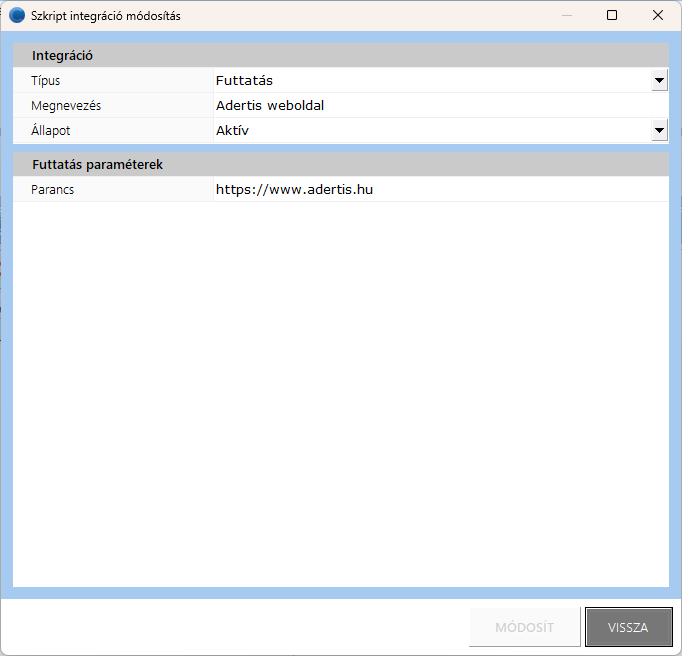This screenshot has height=656, width=682.
Task: Click the Állapot row label
Action: [x=51, y=130]
